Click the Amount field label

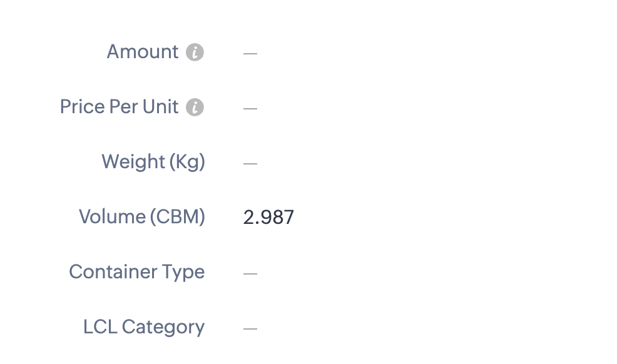pos(143,51)
